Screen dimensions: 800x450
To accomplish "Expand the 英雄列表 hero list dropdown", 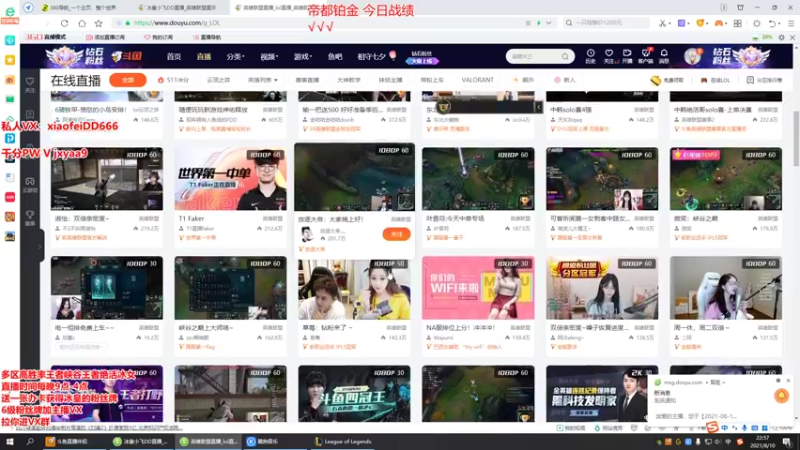I will tap(263, 80).
